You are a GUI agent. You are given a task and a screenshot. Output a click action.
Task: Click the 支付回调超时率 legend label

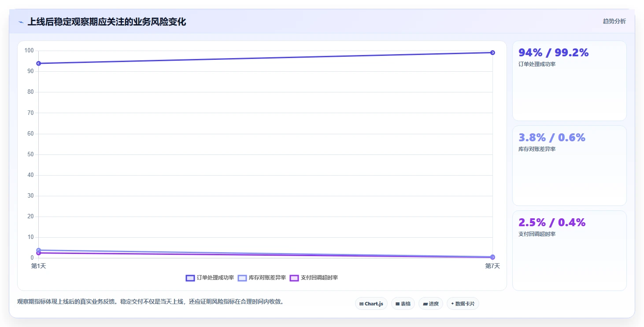point(319,278)
